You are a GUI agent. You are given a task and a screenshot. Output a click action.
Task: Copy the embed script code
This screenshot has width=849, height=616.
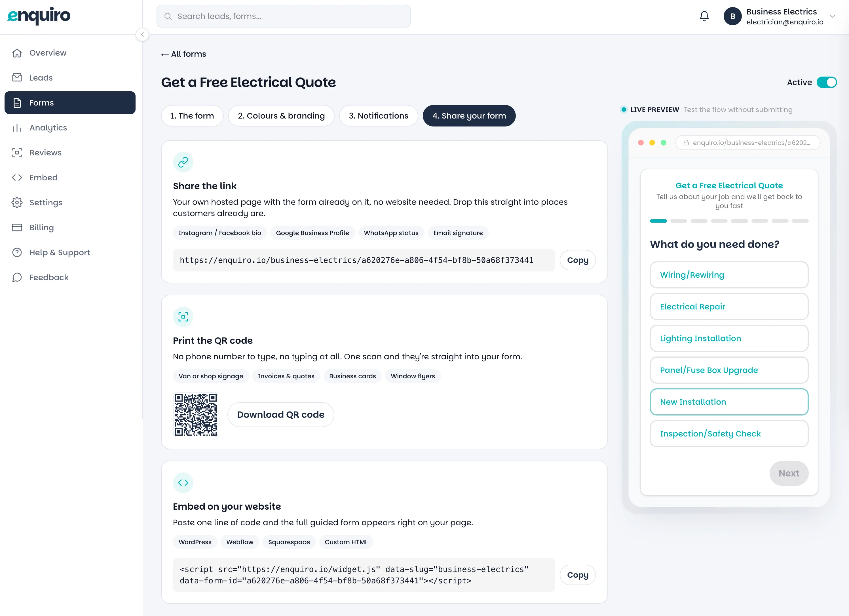coord(578,575)
